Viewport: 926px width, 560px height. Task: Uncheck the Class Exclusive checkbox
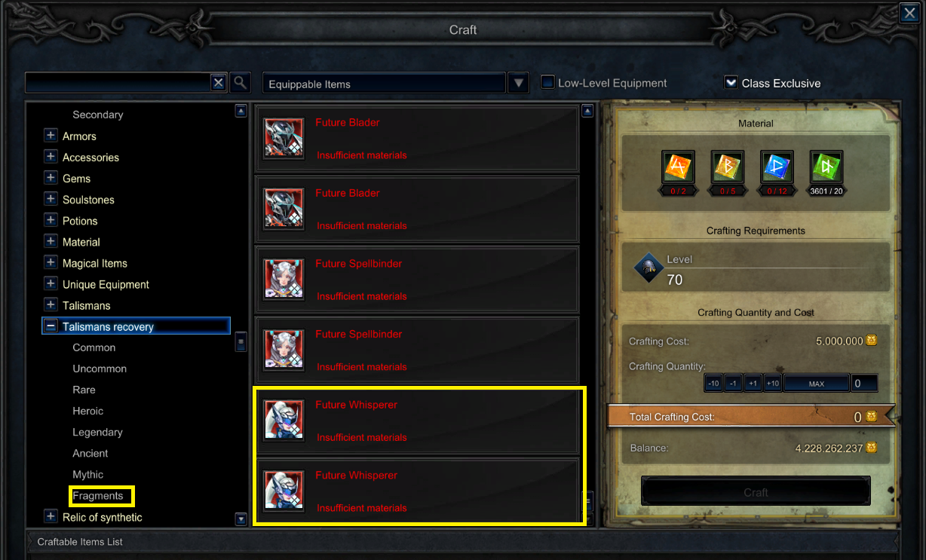[731, 82]
